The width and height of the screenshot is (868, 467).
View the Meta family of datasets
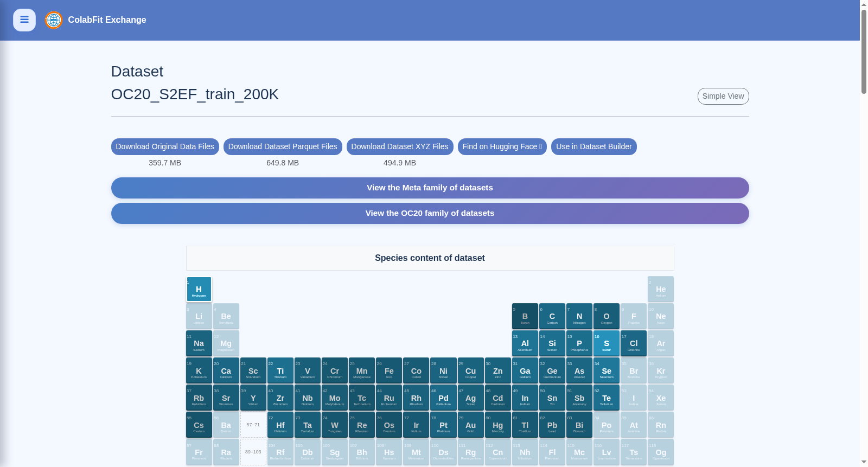(x=430, y=188)
